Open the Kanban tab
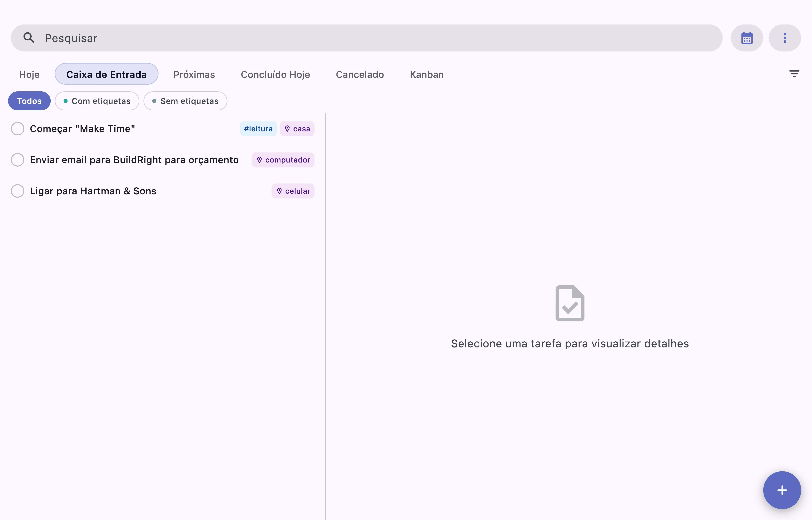The width and height of the screenshot is (812, 520). pos(427,74)
